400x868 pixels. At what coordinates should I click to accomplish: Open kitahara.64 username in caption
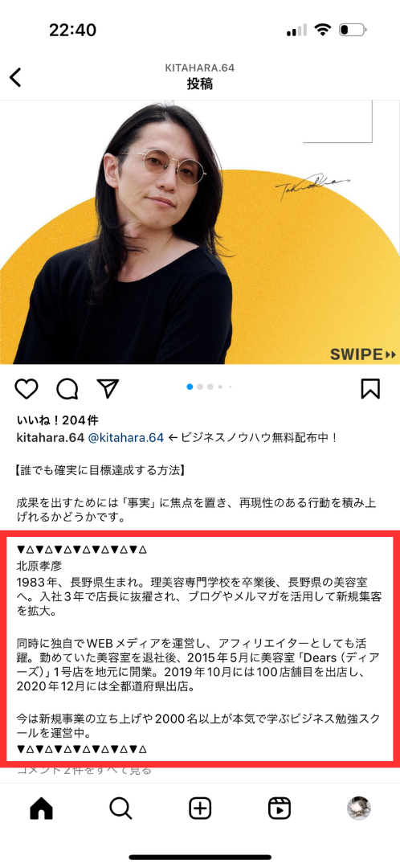tap(51, 438)
